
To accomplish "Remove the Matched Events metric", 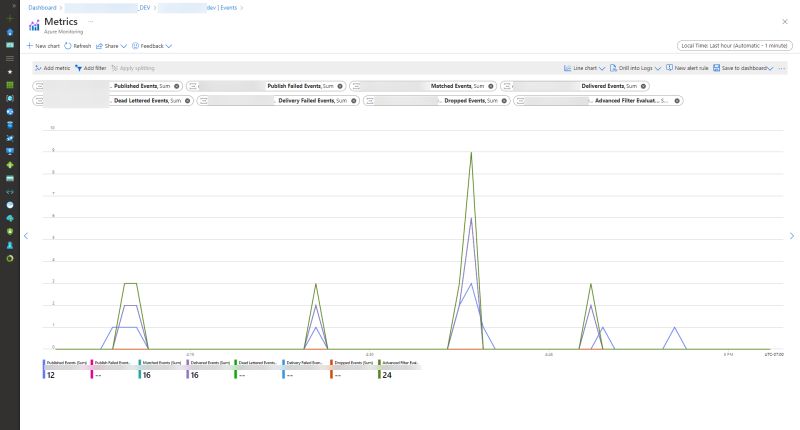I will pyautogui.click(x=491, y=86).
